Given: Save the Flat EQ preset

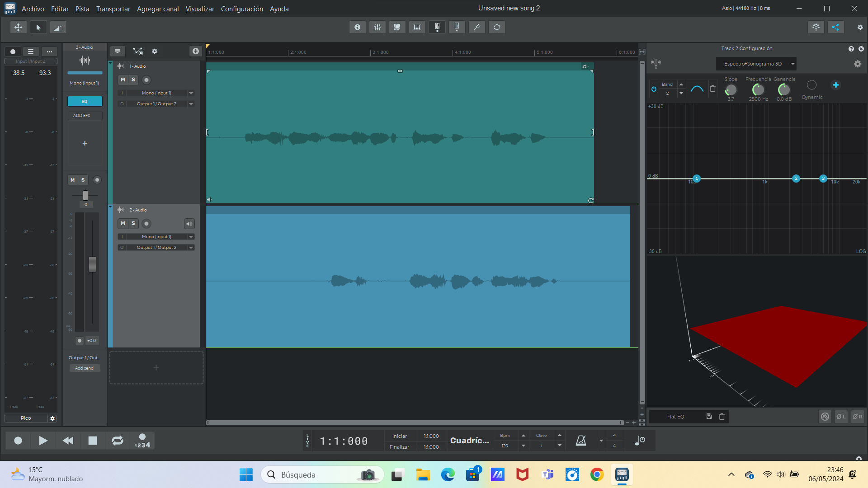Looking at the screenshot, I should click(x=709, y=417).
